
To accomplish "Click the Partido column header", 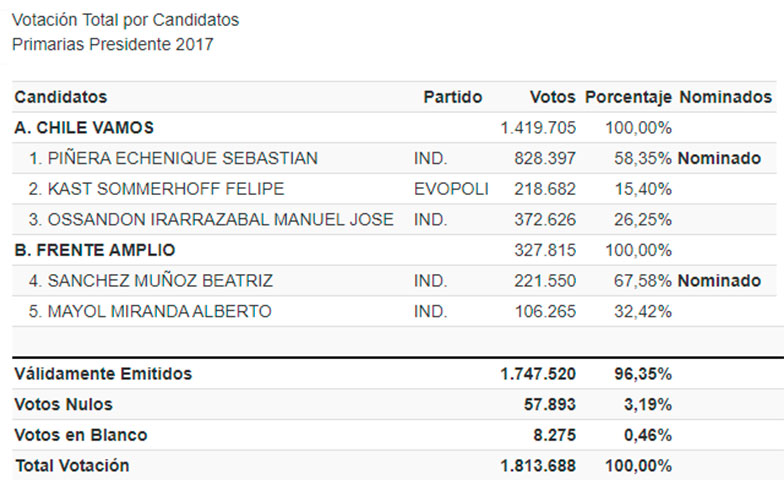I will point(452,97).
